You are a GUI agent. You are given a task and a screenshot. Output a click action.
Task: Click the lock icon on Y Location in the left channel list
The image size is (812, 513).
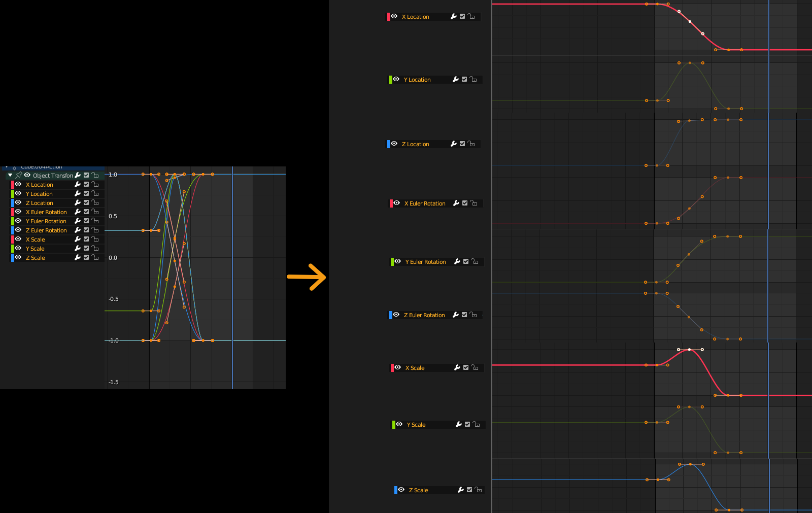(95, 194)
